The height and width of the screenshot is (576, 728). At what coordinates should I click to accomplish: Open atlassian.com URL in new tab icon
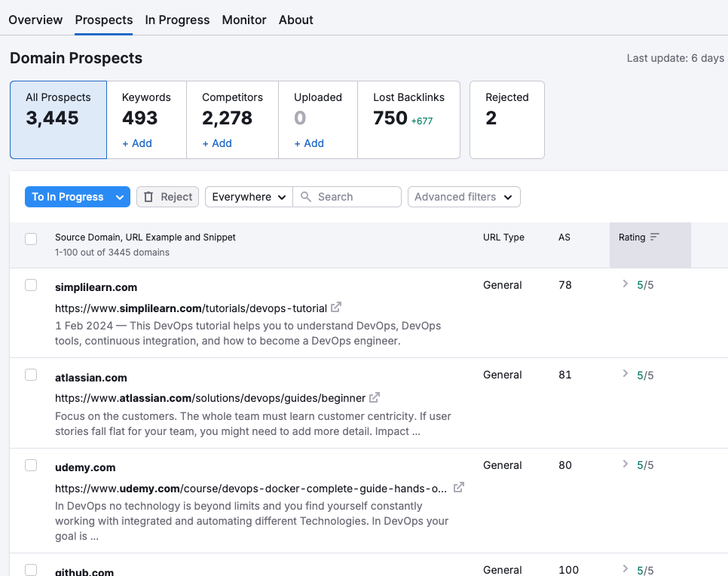tap(375, 397)
